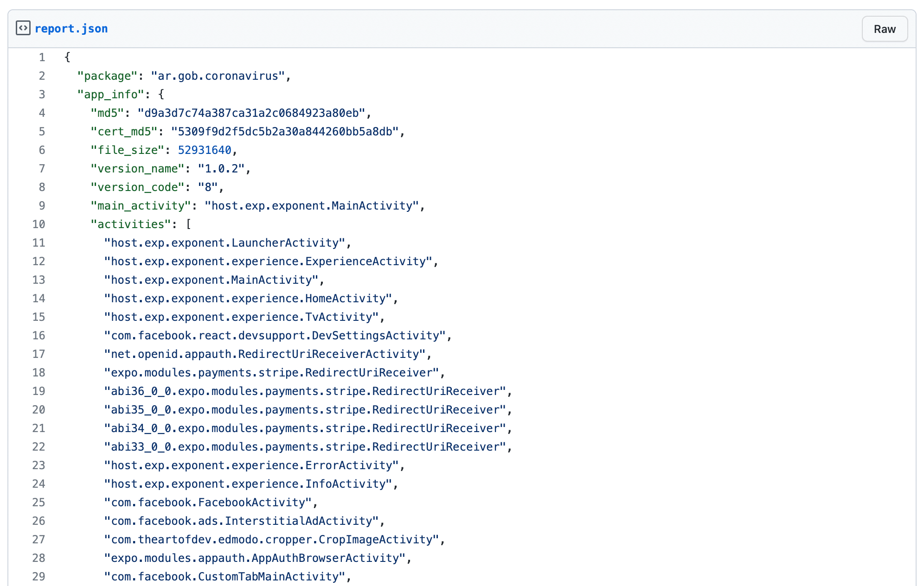The width and height of the screenshot is (924, 586).
Task: Click the DevSettingsActivity entry
Action: pyautogui.click(x=275, y=336)
